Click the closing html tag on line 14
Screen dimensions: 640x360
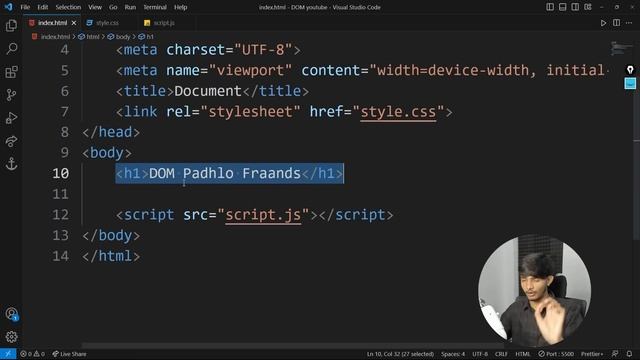click(111, 256)
